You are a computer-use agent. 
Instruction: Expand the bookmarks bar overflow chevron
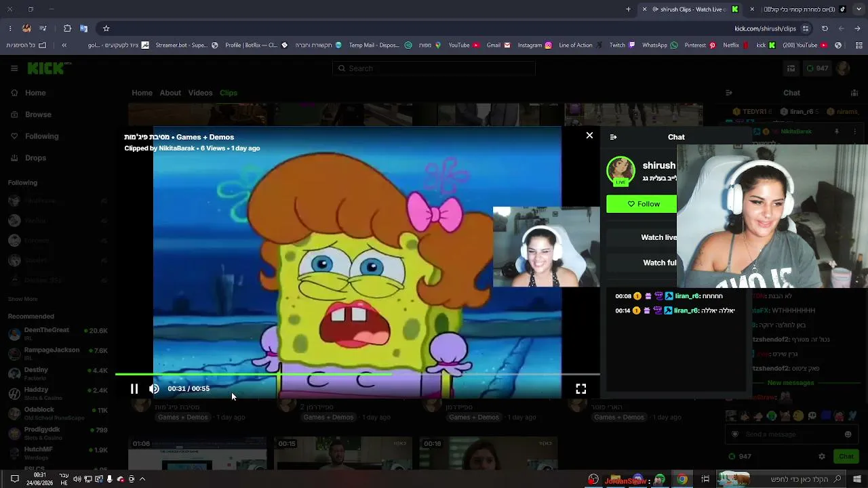64,45
